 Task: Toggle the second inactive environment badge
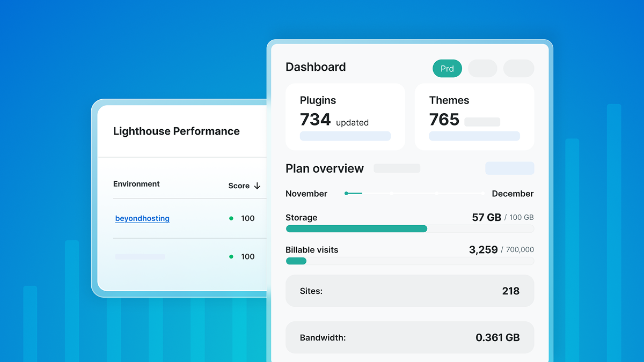tap(518, 68)
